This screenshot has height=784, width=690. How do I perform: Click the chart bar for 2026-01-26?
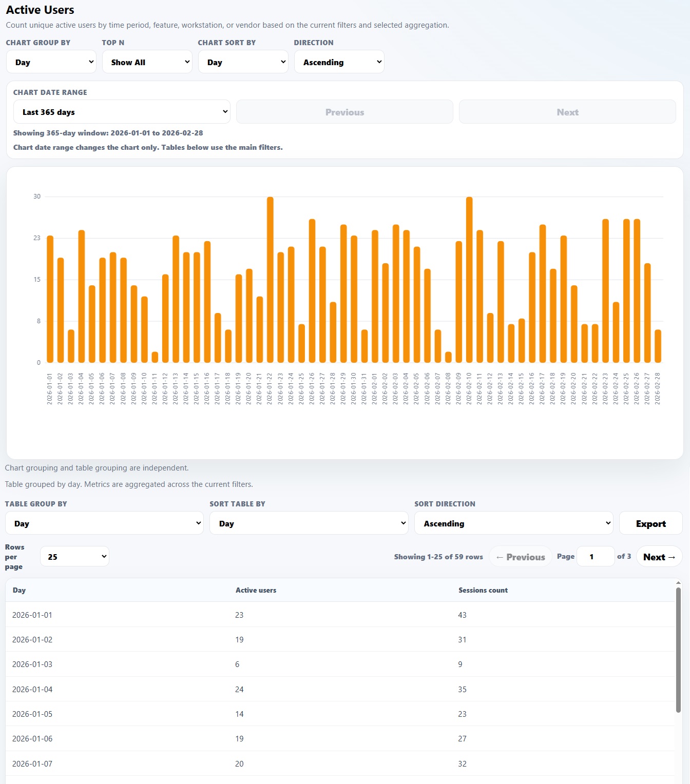312,291
